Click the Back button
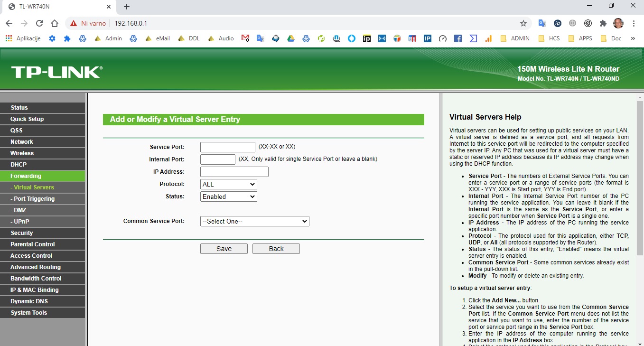Screen dimensions: 644x346 point(276,249)
